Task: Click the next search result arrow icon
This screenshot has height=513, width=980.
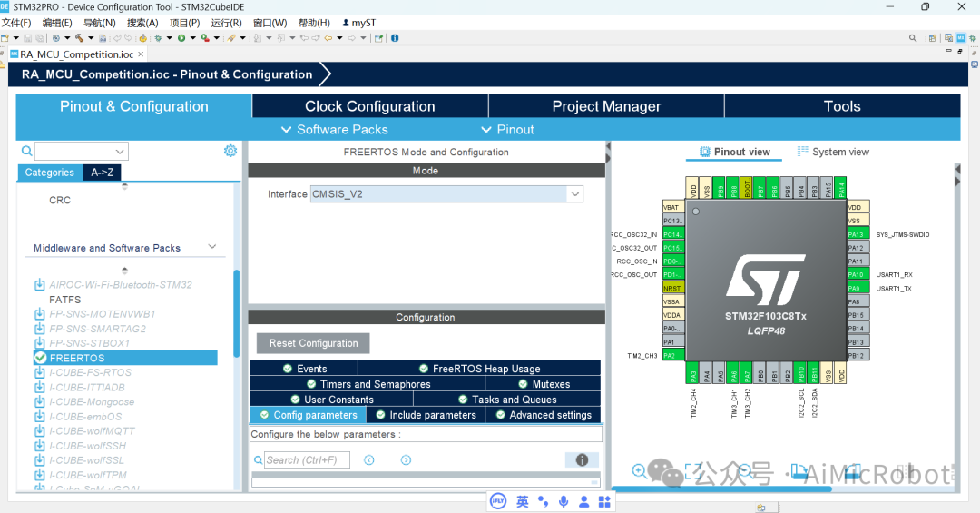Action: [x=406, y=459]
